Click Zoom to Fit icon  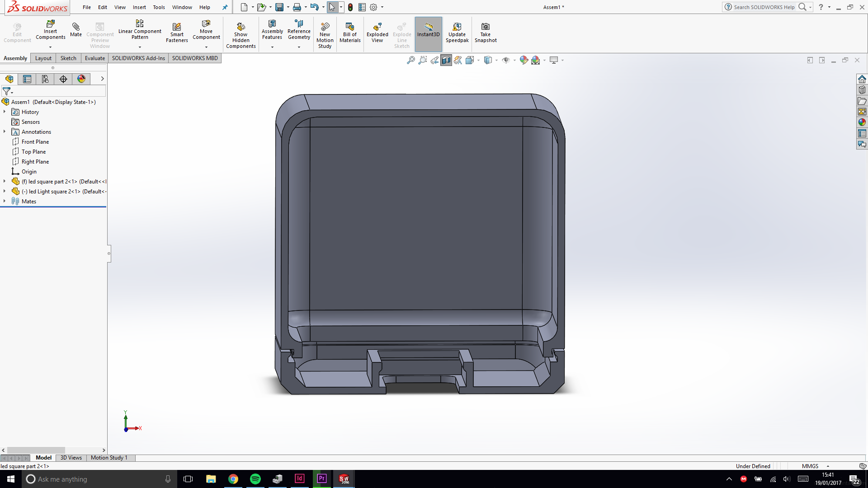tap(410, 60)
